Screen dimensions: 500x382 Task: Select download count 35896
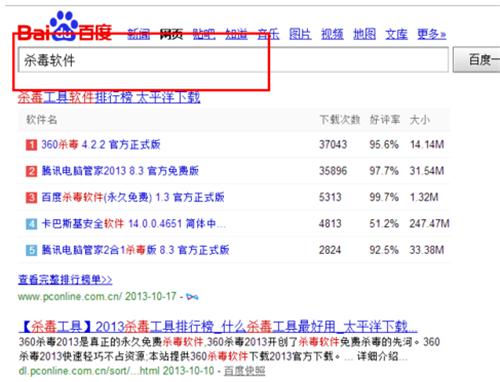(333, 171)
